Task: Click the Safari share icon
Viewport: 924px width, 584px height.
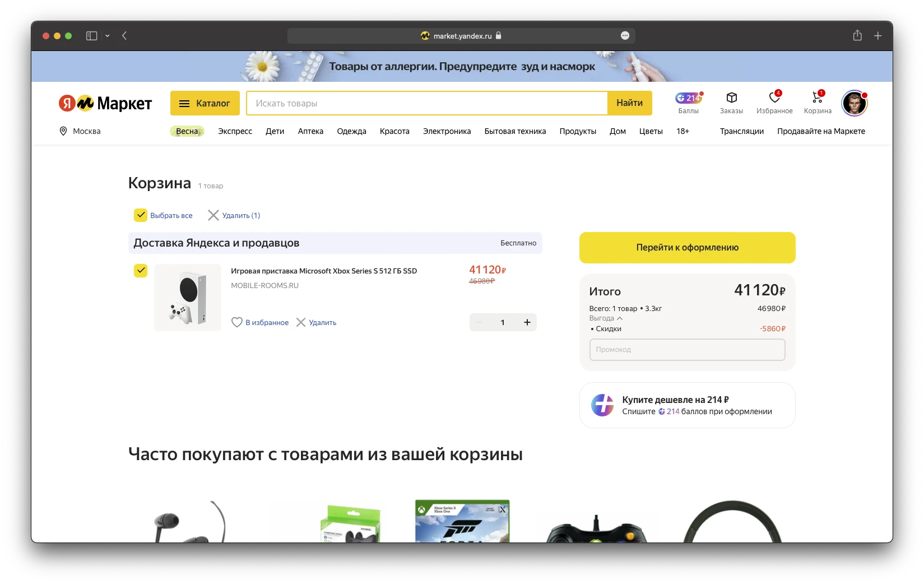Action: (857, 36)
